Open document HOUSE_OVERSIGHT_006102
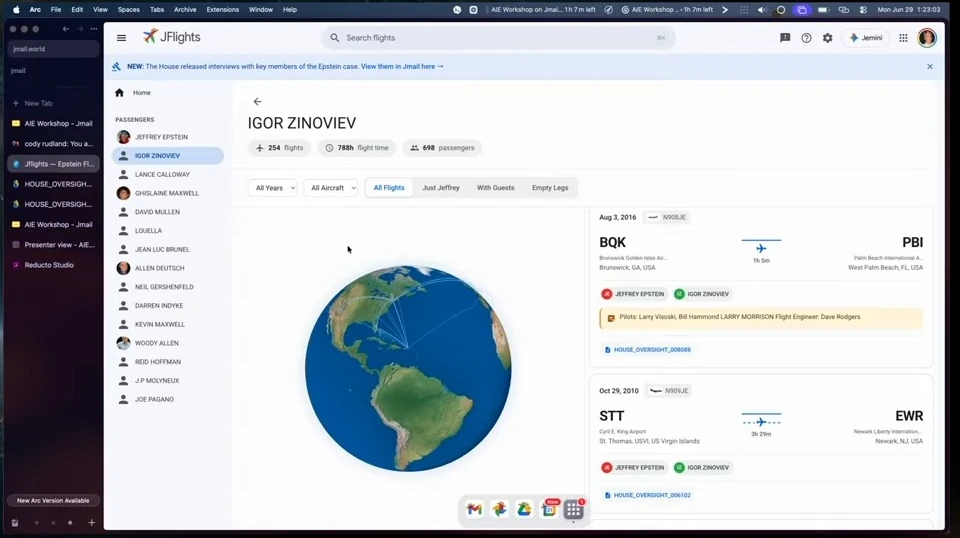Viewport: 960px width, 538px height. point(647,495)
